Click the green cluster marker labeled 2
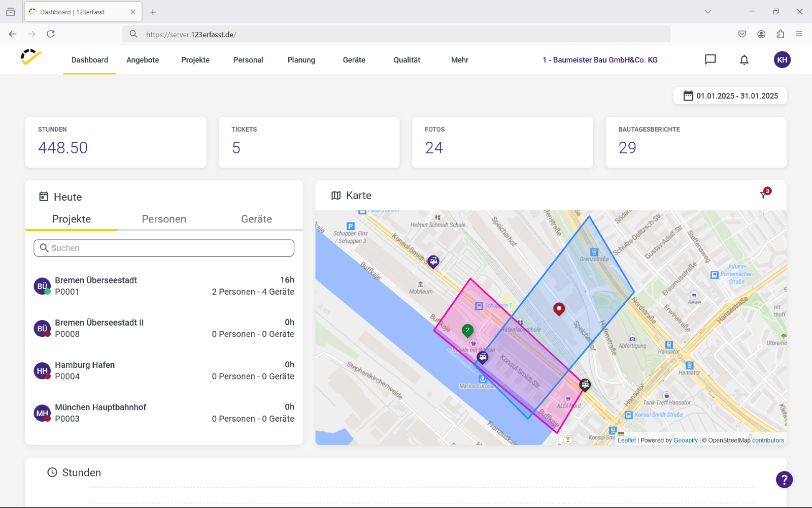This screenshot has height=508, width=812. [467, 331]
